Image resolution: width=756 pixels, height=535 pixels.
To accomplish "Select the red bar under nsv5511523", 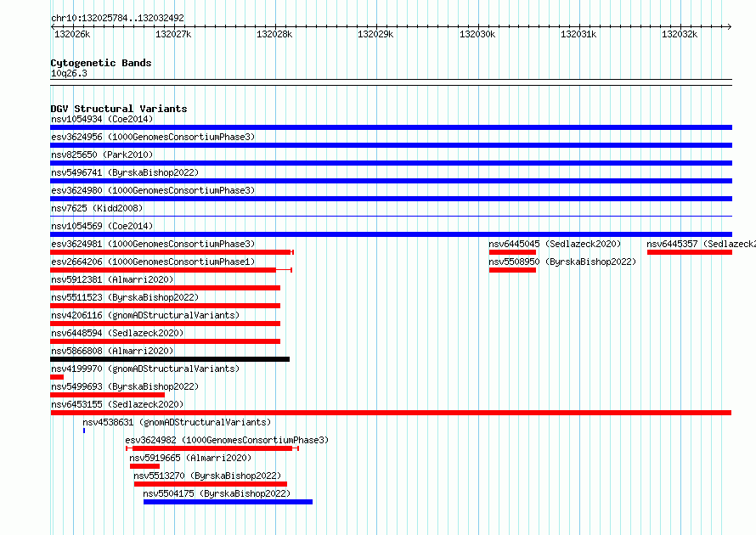I will click(165, 306).
